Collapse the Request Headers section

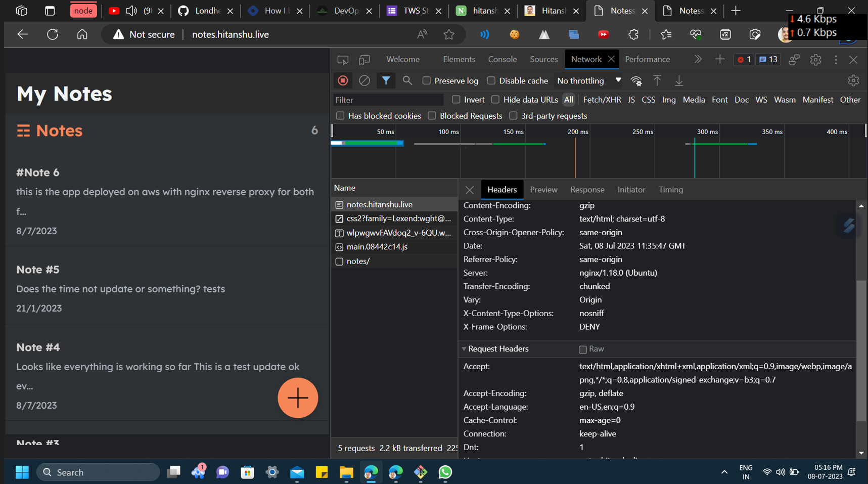(464, 348)
